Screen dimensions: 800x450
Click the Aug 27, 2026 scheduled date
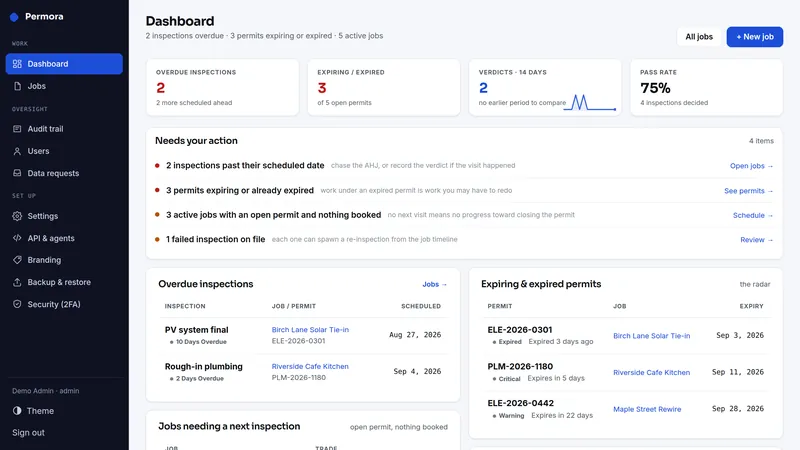(415, 335)
